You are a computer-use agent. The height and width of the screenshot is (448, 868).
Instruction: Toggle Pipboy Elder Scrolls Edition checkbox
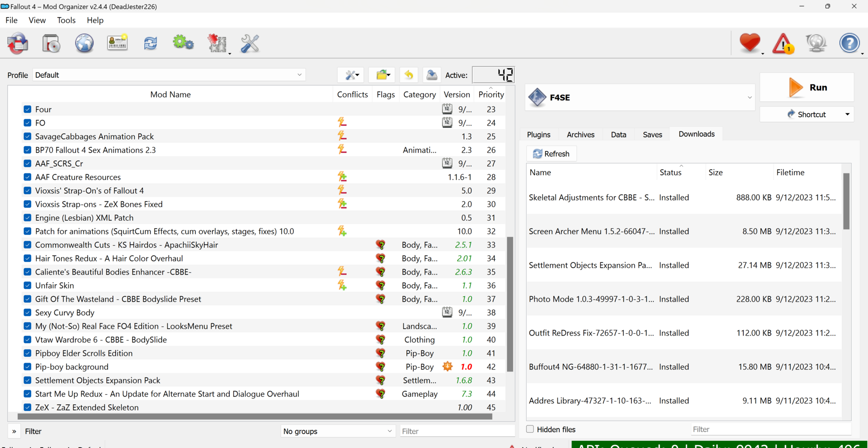[x=28, y=353]
